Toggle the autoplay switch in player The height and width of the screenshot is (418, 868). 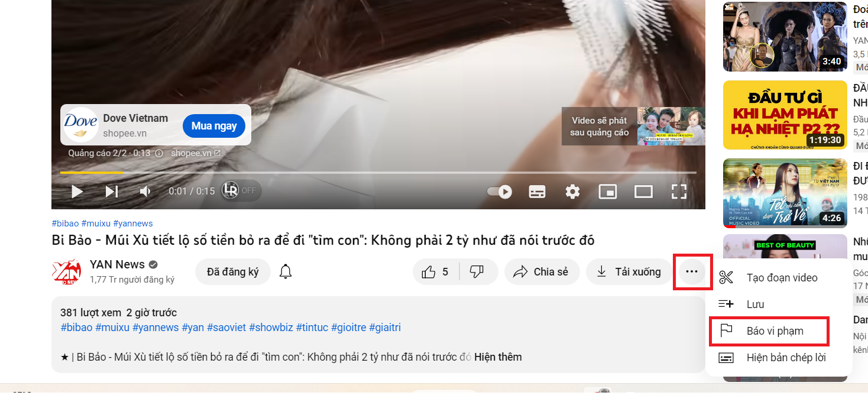[499, 192]
